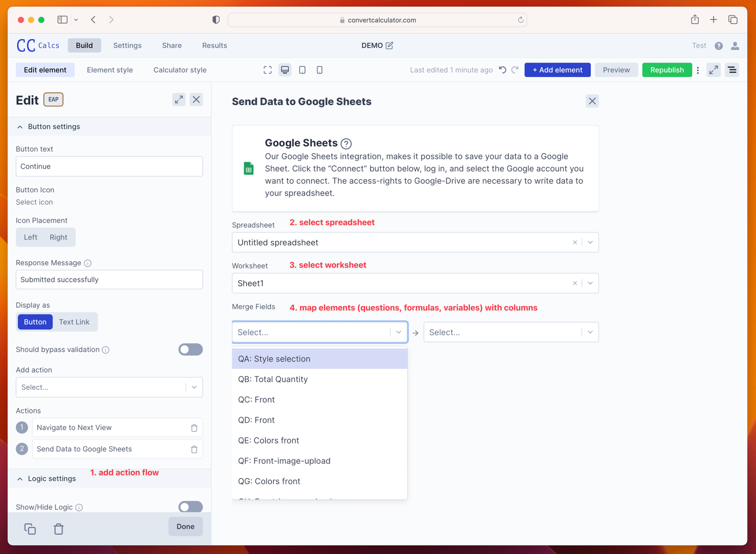Choose QE: Colors front option

pyautogui.click(x=320, y=440)
